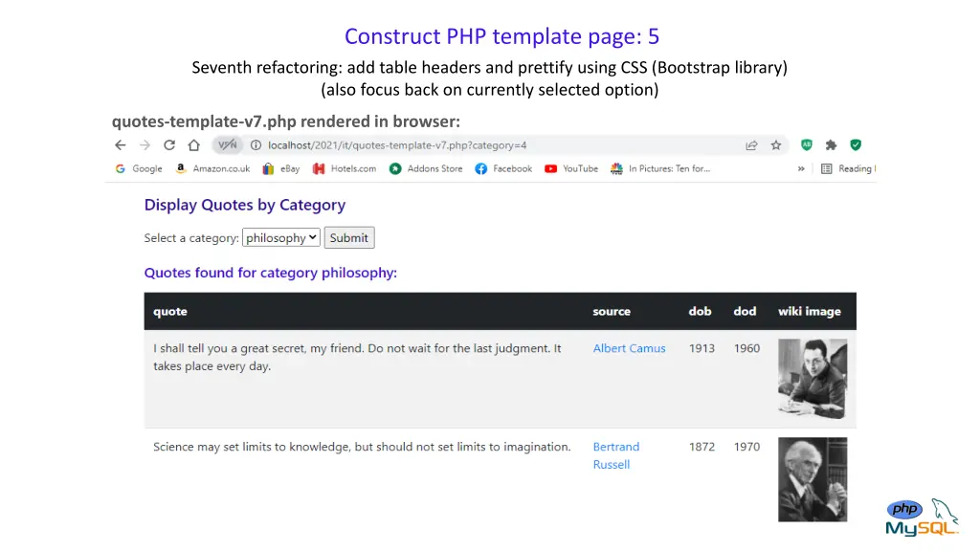Open the YouTube bookmark

pyautogui.click(x=571, y=169)
